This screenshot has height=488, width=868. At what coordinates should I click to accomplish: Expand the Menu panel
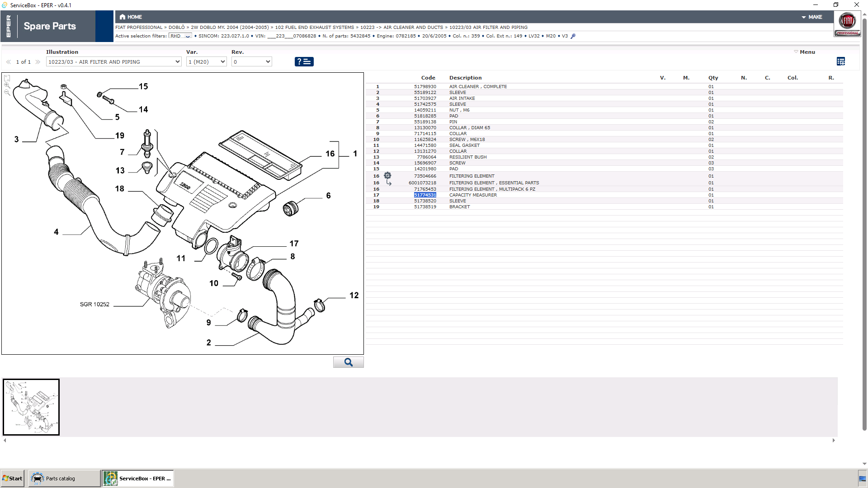(805, 52)
